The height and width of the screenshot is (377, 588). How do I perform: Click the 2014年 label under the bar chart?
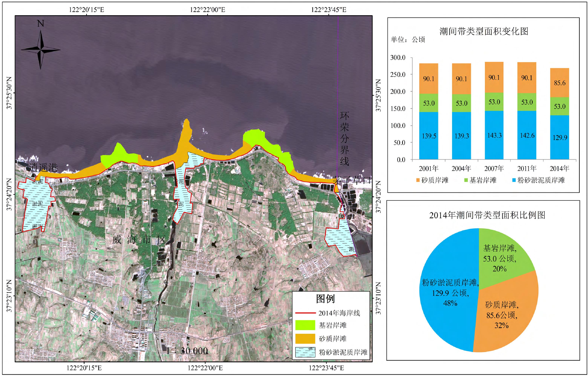[x=560, y=168]
